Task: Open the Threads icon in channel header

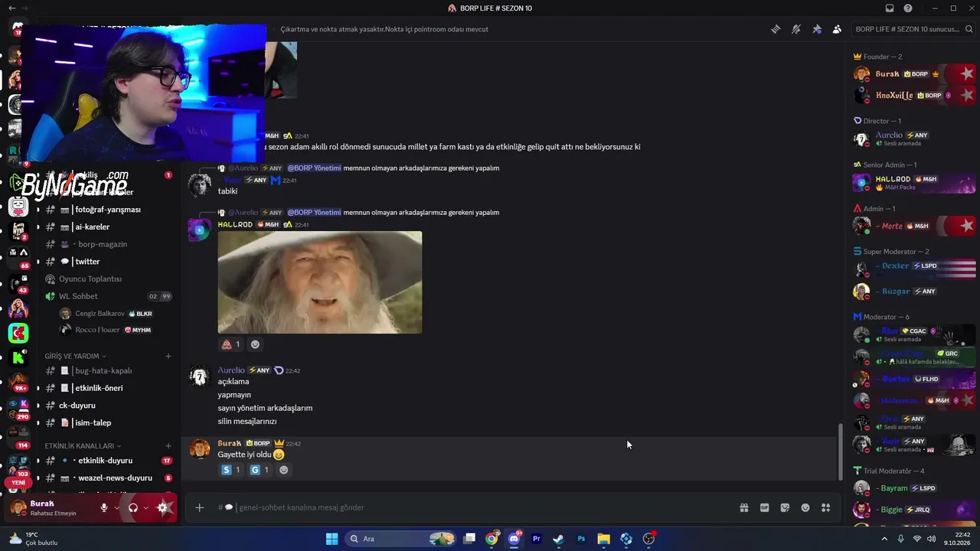Action: point(776,29)
